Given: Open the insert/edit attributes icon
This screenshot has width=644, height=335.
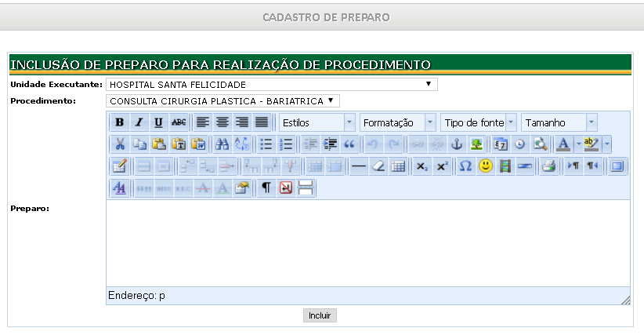Looking at the screenshot, I should [x=242, y=188].
